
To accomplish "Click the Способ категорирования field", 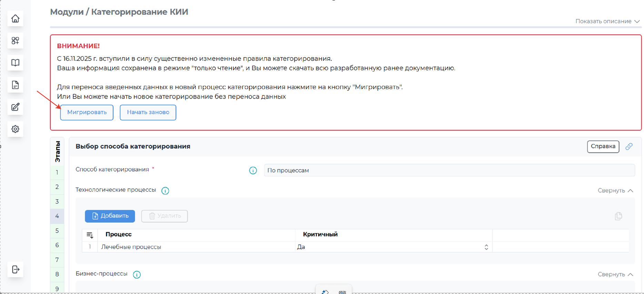I will pyautogui.click(x=449, y=170).
